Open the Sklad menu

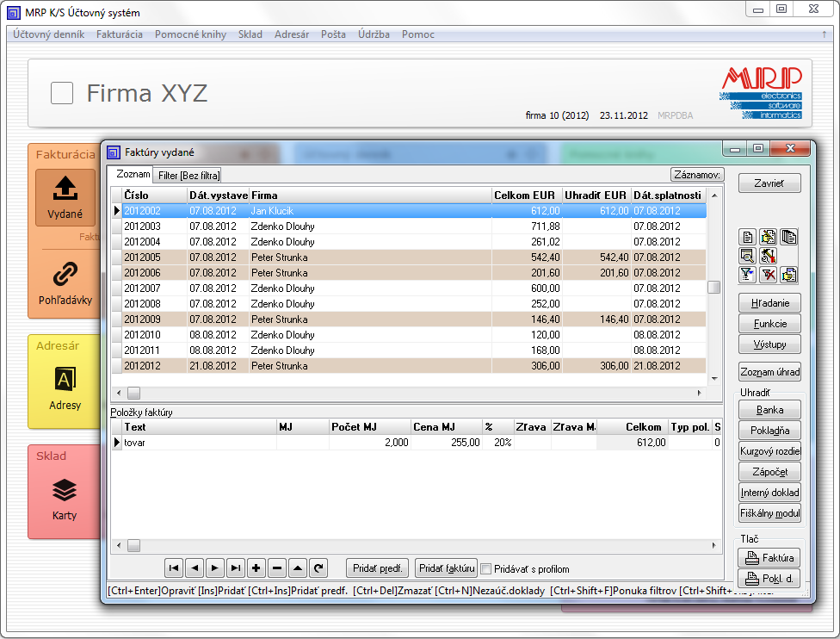click(x=250, y=34)
